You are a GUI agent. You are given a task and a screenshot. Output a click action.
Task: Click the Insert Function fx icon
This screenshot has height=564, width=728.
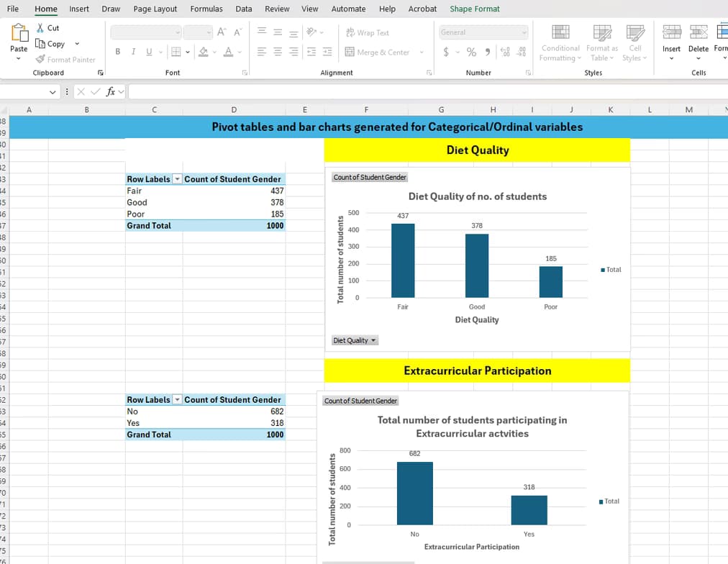(111, 92)
